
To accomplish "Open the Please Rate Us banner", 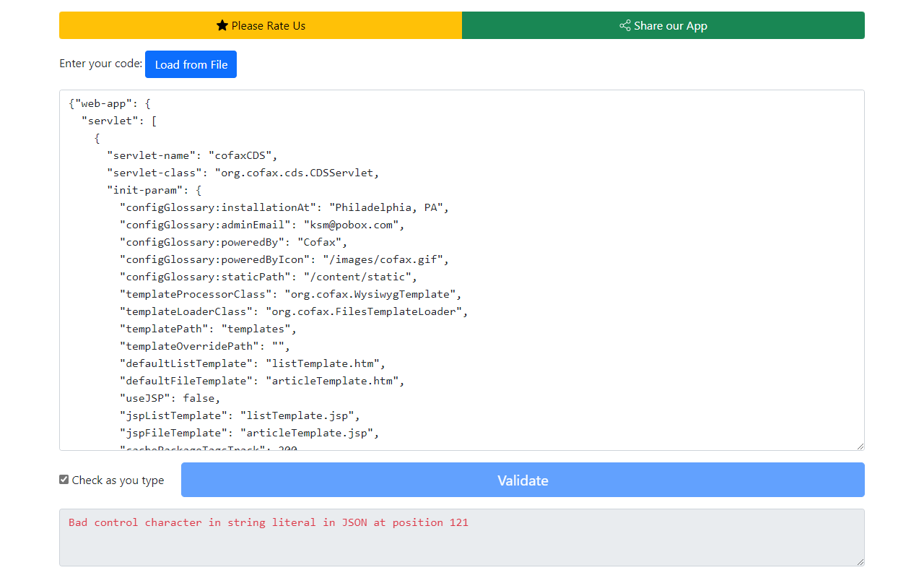I will coord(260,25).
